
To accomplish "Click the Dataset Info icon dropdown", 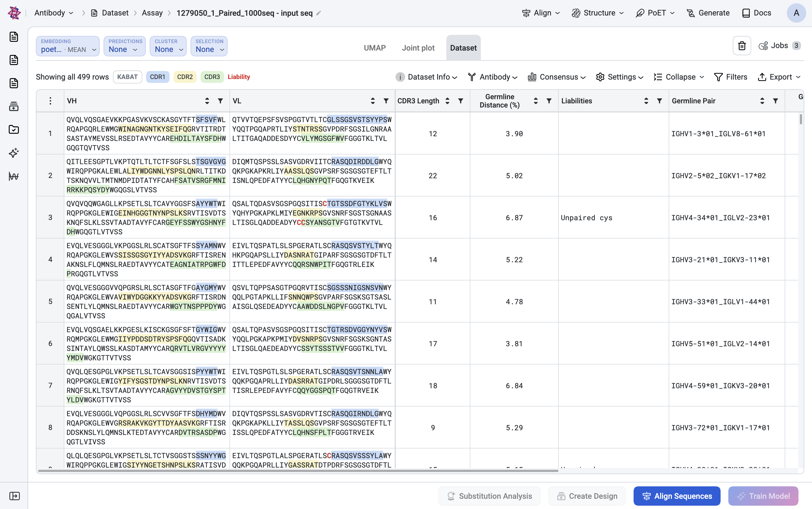I will point(426,77).
